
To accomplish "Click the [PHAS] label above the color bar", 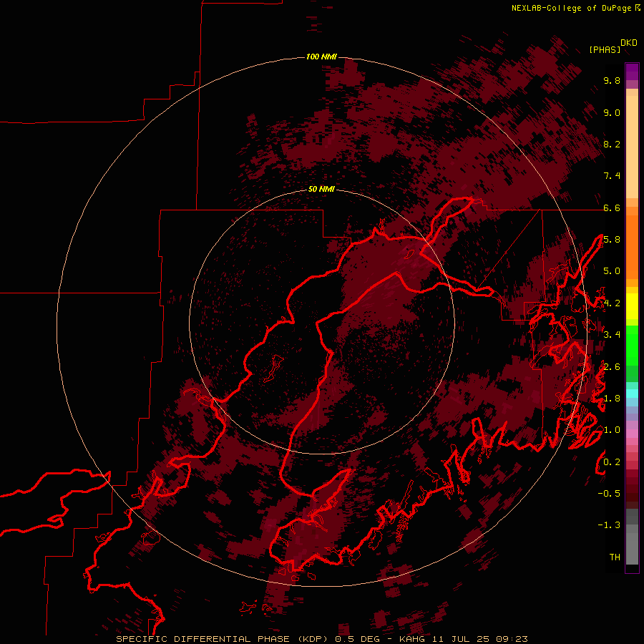I will (605, 49).
